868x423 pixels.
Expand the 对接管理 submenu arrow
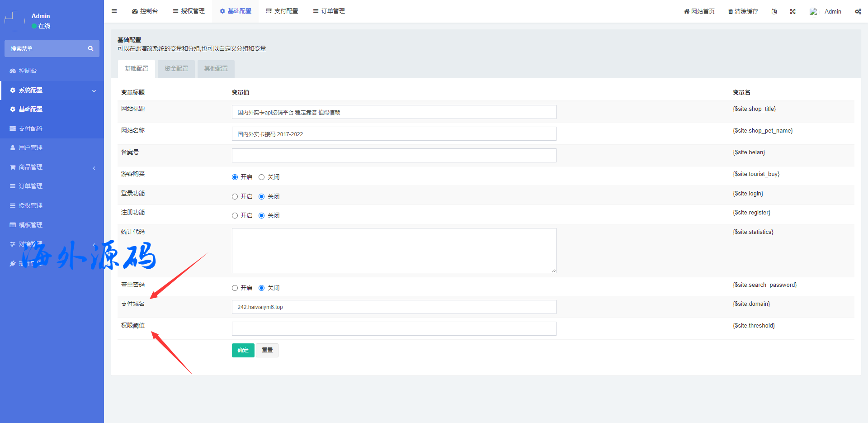(94, 245)
